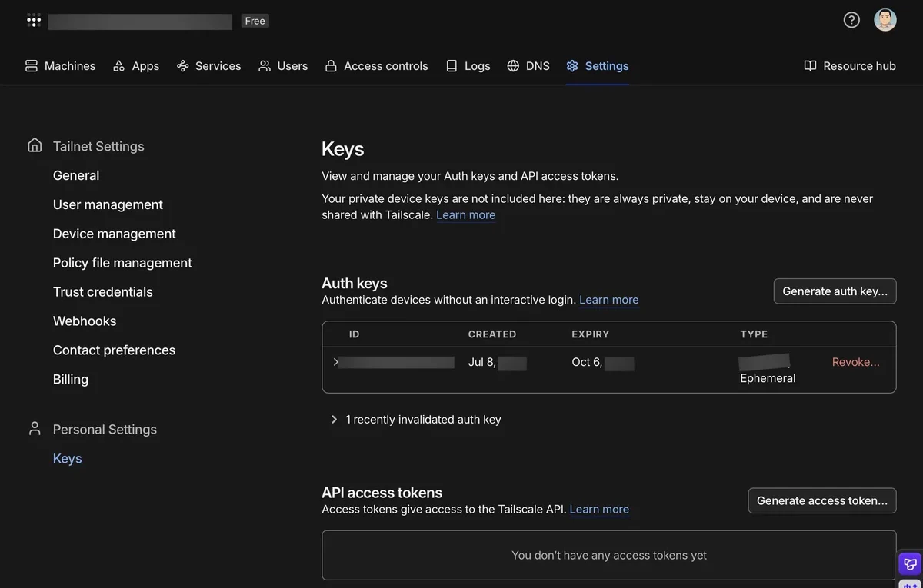Click "You don't have any access tokens yet" text
923x588 pixels.
click(609, 555)
